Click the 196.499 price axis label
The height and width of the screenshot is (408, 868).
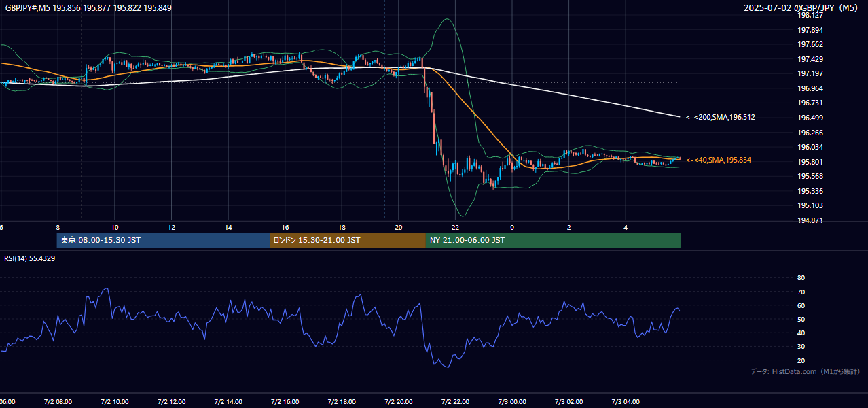pos(810,118)
